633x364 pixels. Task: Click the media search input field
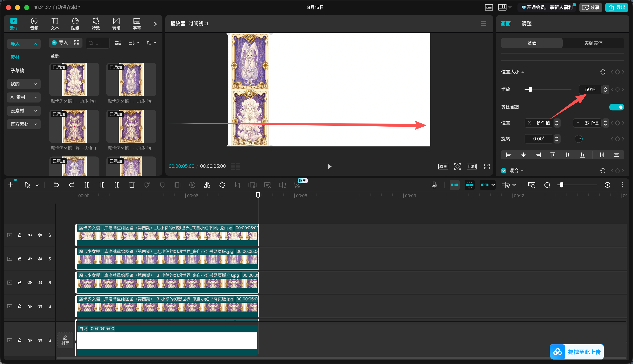[x=98, y=43]
